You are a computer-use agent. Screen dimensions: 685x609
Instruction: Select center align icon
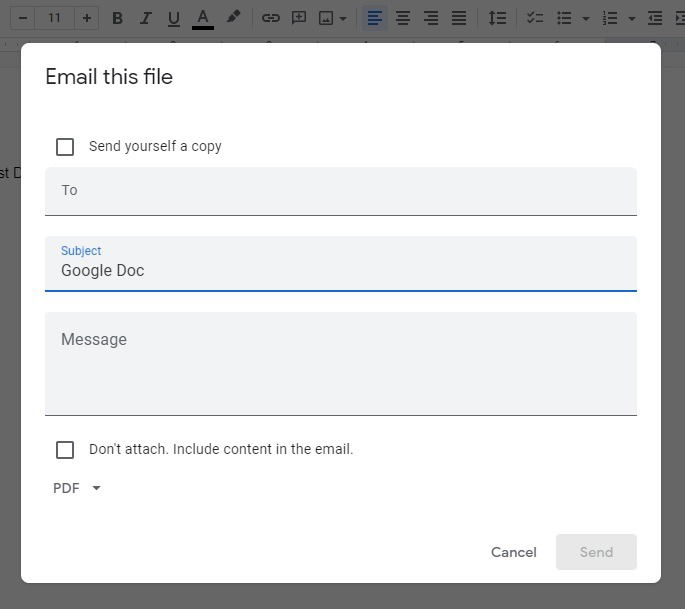point(402,18)
